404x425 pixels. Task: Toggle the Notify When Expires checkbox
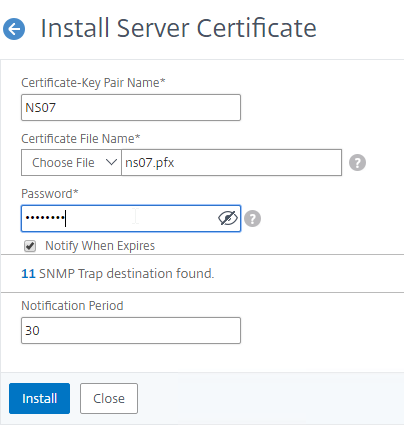pos(30,246)
